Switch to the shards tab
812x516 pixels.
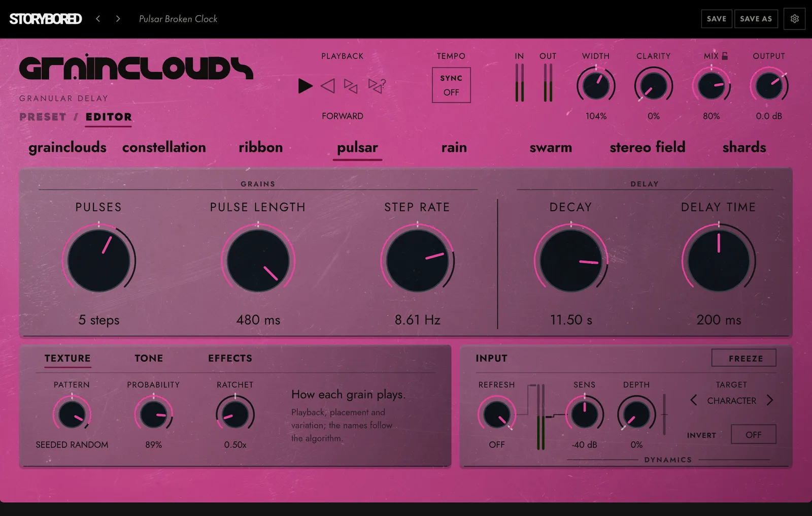tap(745, 147)
